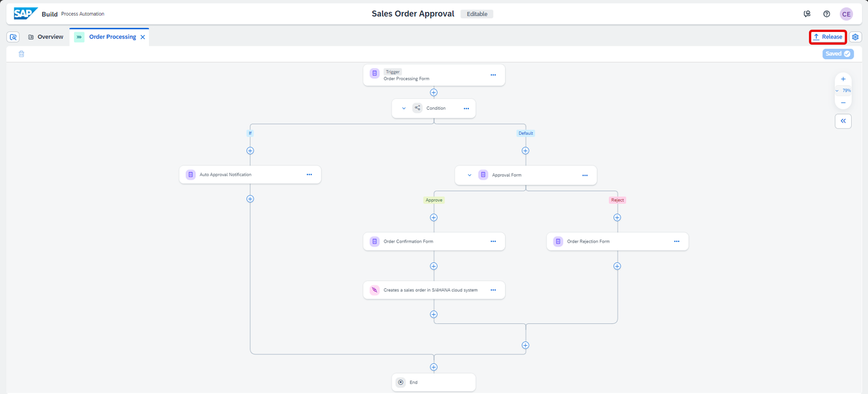Select the Reject branch label
Screen dimensions: 868x394
coord(617,200)
